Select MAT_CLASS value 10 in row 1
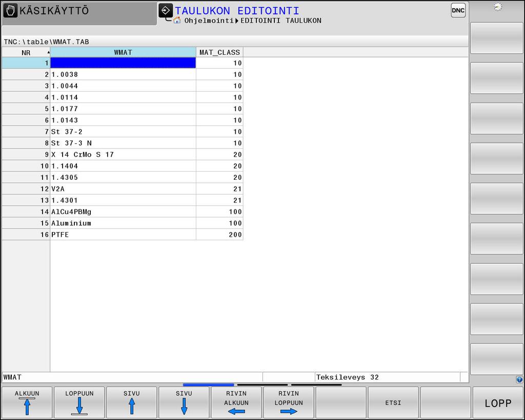Screen dimensions: 525x420 (x=219, y=63)
